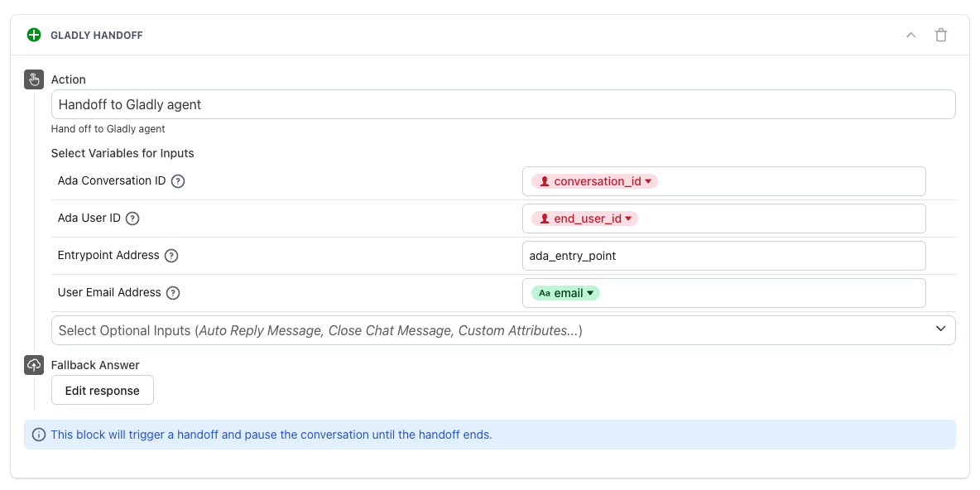Click the handoff pause notice text
The width and height of the screenshot is (980, 490).
click(x=271, y=435)
